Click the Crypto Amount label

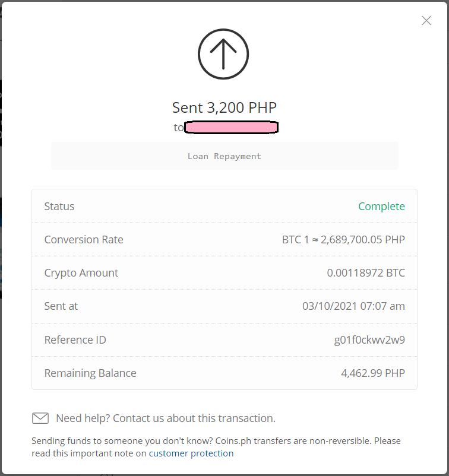81,273
